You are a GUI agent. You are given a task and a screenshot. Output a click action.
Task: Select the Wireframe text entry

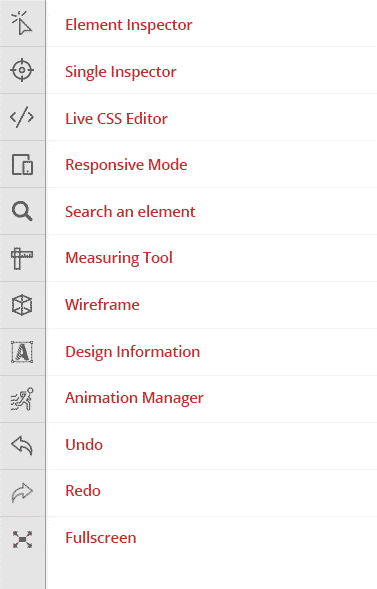coord(102,305)
